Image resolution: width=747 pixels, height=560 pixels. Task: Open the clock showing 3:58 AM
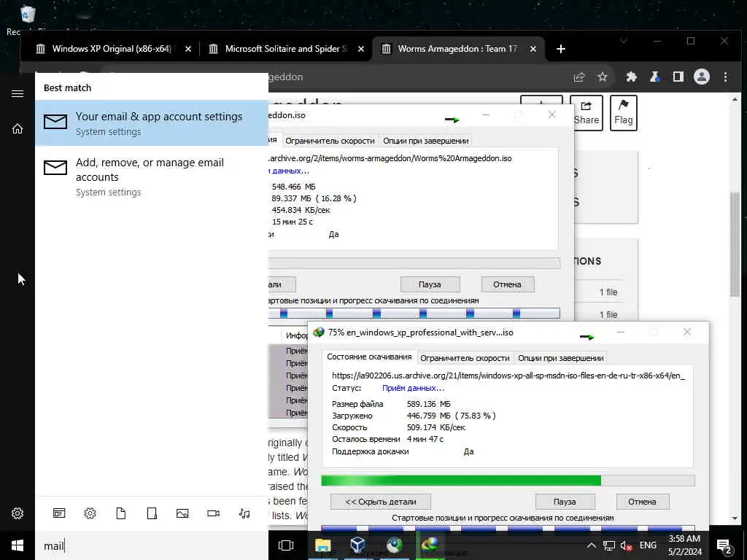684,545
